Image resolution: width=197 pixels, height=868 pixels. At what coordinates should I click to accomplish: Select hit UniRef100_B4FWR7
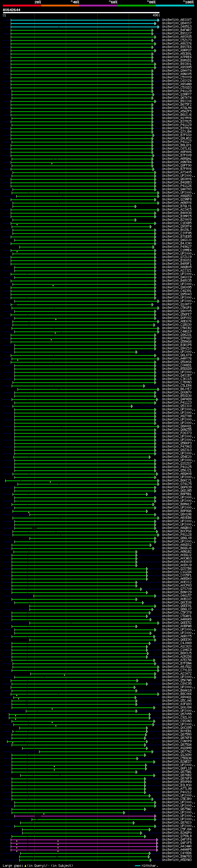(x=177, y=30)
